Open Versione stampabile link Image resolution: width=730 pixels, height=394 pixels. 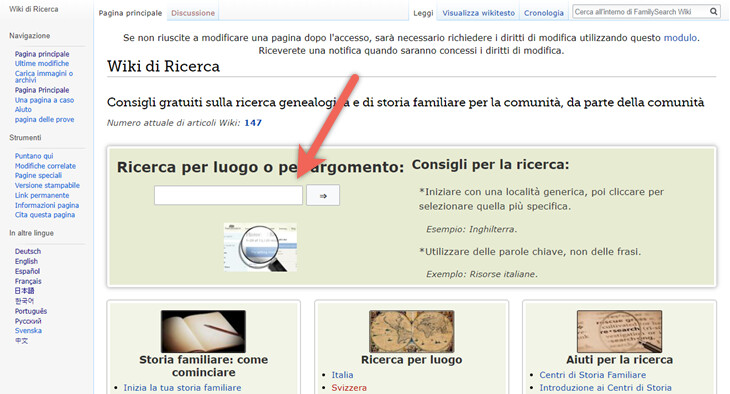coord(47,185)
